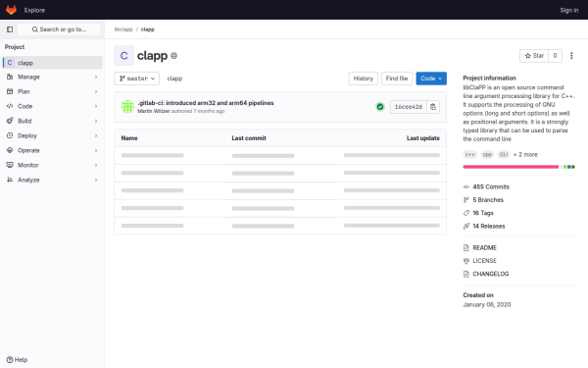Open the vertical ellipsis project actions menu

571,56
